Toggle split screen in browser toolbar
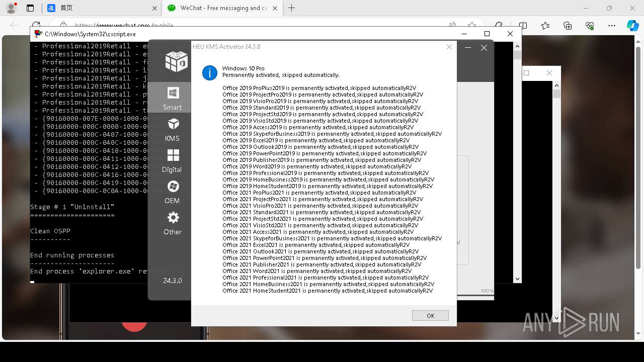The image size is (644, 362). pyautogui.click(x=523, y=26)
